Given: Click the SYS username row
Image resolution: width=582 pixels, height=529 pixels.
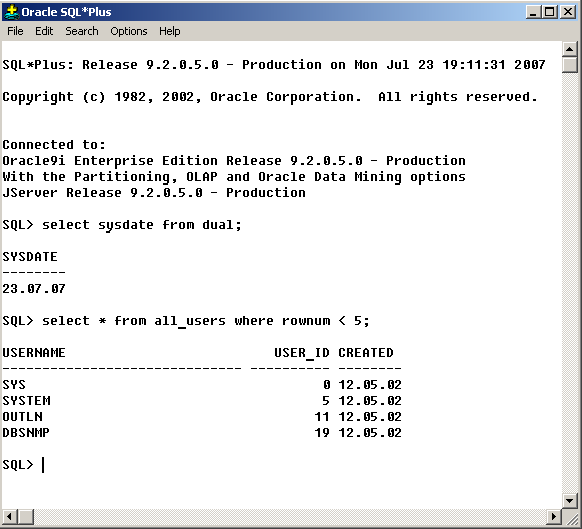Looking at the screenshot, I should click(x=14, y=384).
